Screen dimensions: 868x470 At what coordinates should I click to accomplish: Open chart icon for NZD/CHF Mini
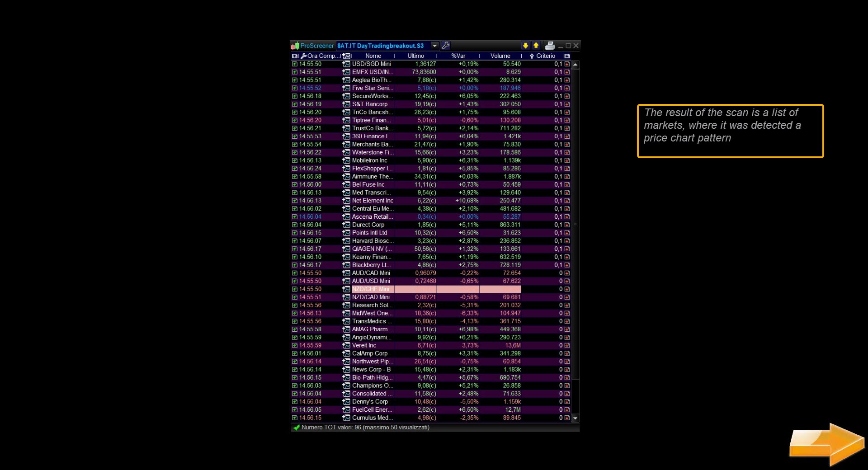pos(346,289)
